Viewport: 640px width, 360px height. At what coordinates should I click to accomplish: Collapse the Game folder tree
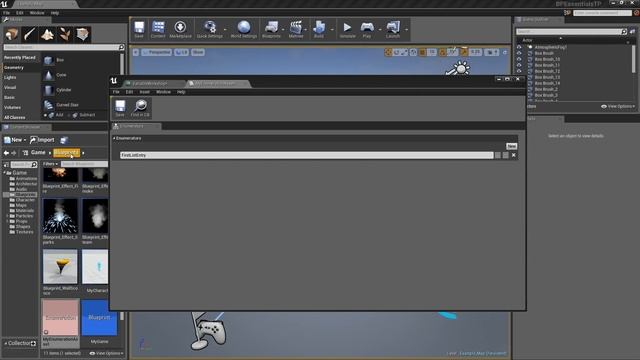pos(5,173)
